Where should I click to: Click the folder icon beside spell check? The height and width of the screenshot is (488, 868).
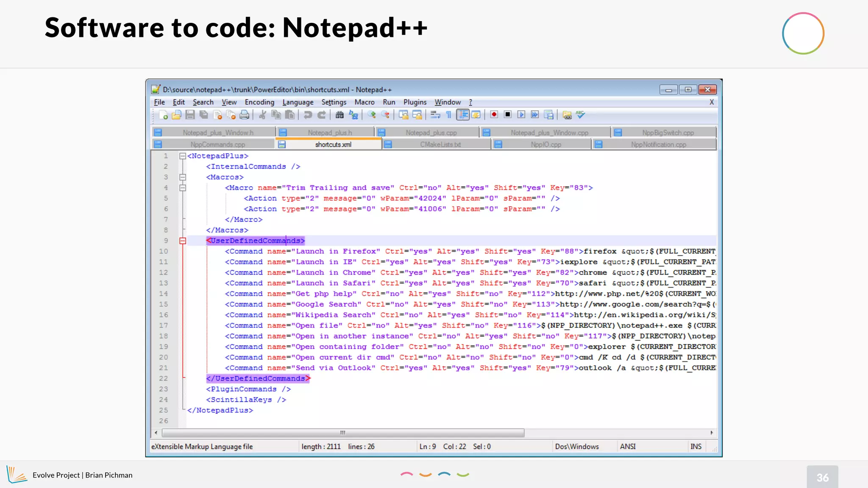[x=567, y=115]
